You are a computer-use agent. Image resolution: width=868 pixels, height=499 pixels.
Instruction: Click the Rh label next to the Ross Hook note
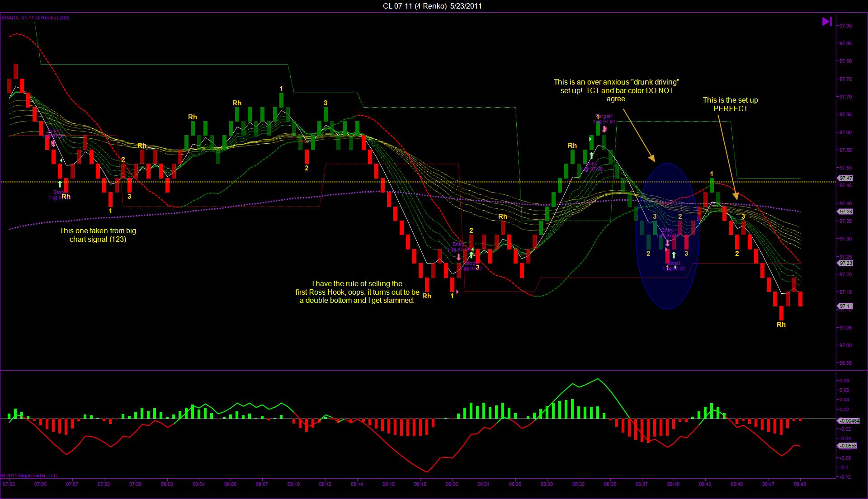(427, 296)
